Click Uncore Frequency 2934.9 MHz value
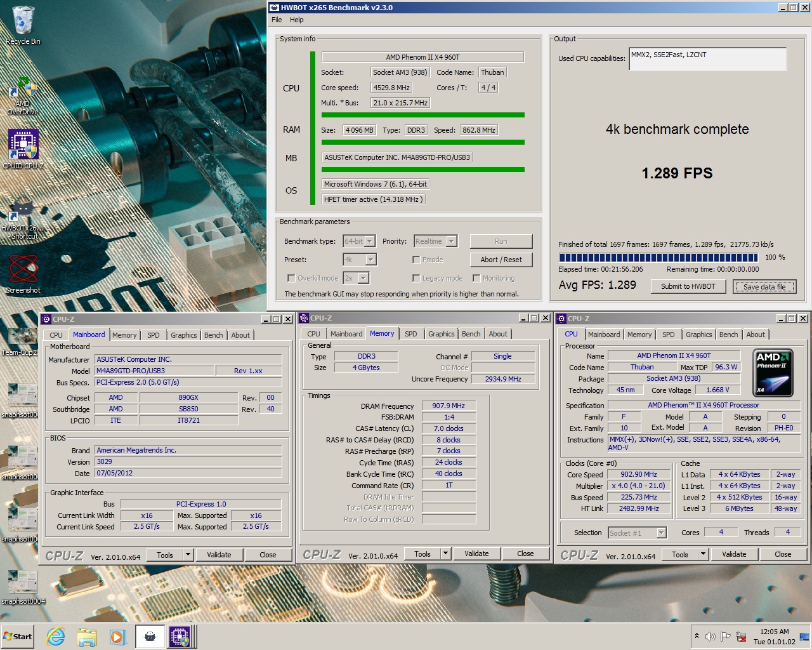The image size is (812, 650). click(504, 378)
